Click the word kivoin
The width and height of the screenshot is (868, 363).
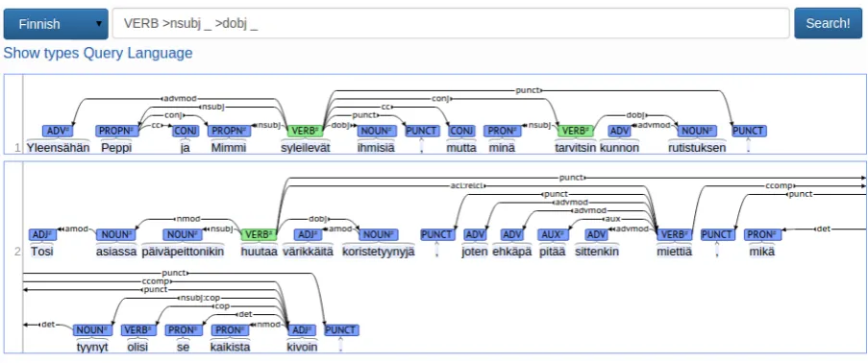pyautogui.click(x=302, y=348)
